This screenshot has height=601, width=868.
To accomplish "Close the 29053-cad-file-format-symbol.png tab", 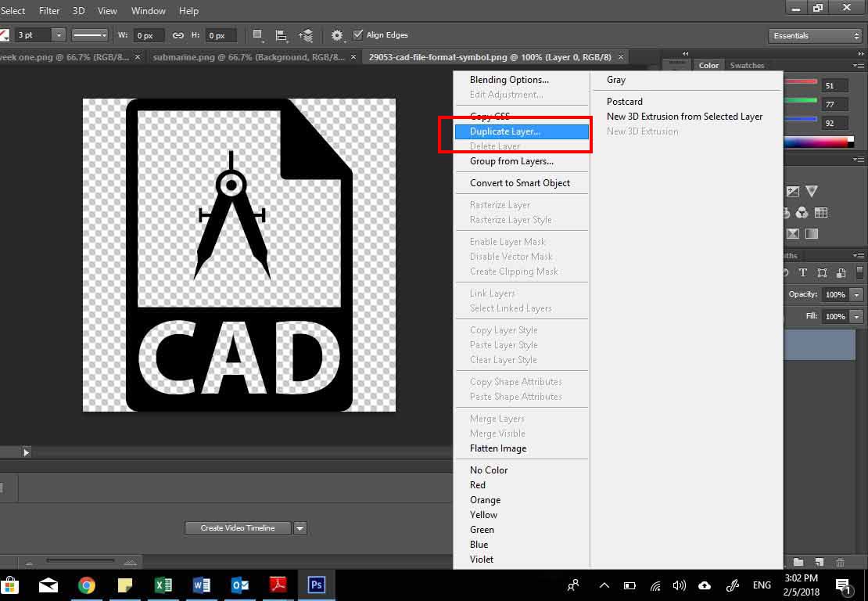I will pyautogui.click(x=621, y=57).
